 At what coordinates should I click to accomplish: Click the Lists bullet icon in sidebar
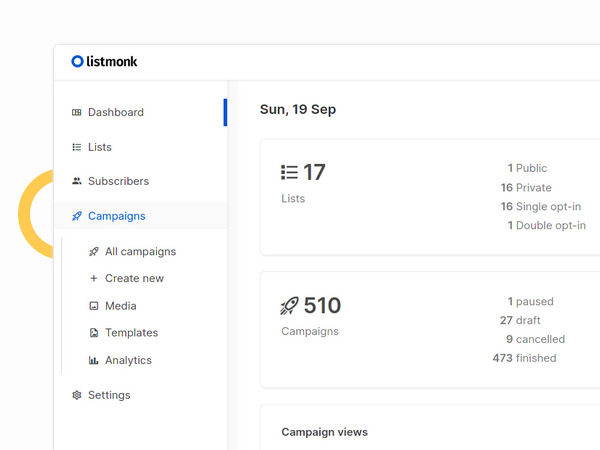77,147
